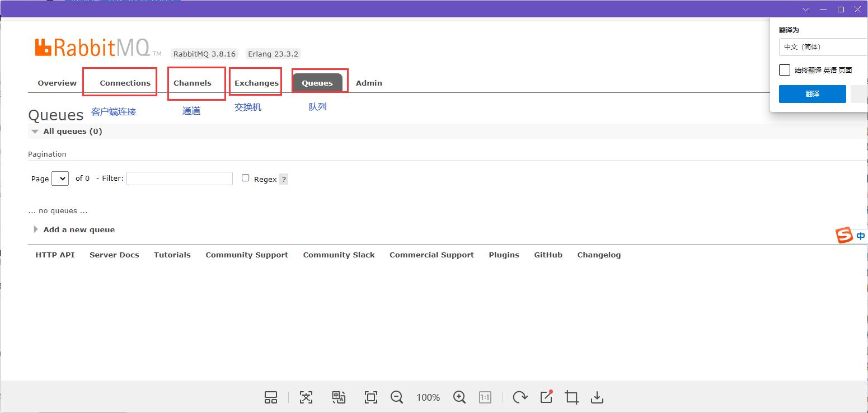Viewport: 868px width, 413px height.
Task: Rotate the image clockwise
Action: tap(520, 397)
